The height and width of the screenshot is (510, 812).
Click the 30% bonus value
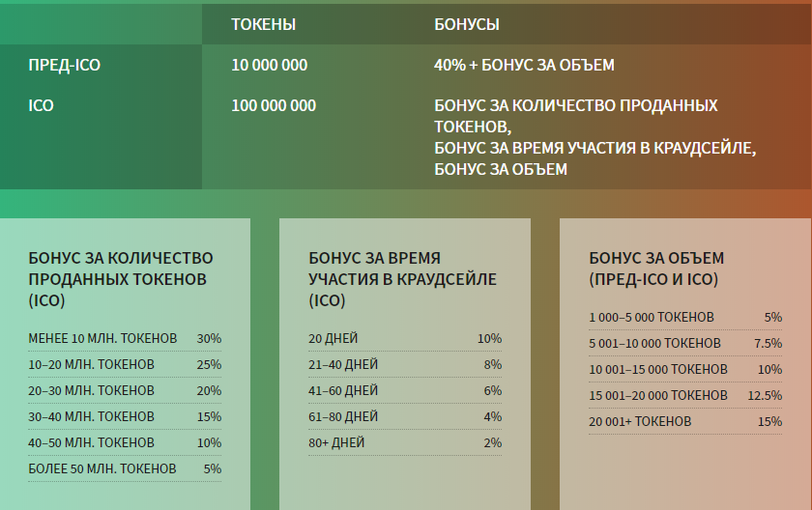point(209,338)
